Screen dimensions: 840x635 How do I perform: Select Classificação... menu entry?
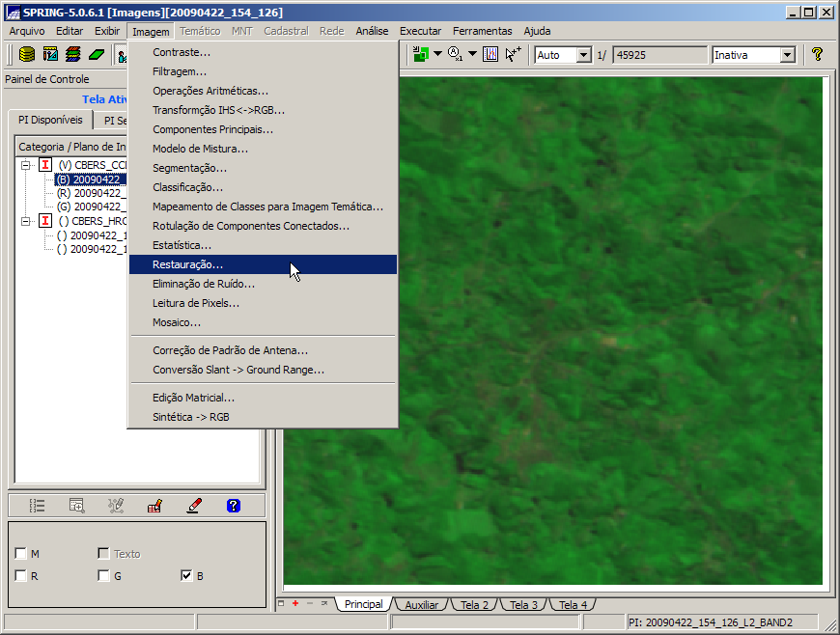coord(187,187)
